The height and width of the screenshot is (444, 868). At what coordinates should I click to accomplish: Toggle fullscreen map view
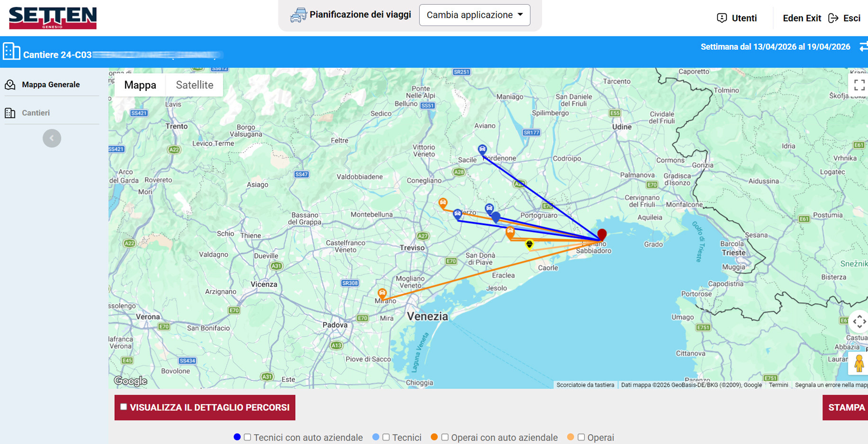[x=859, y=85]
